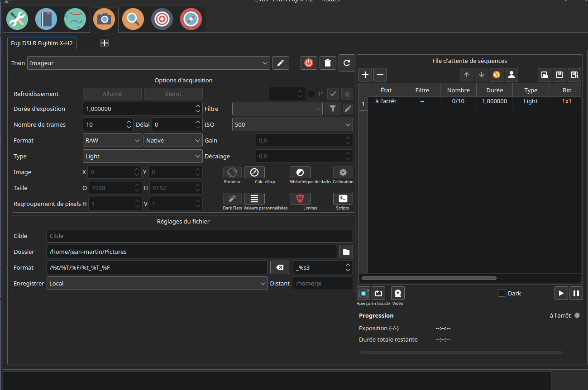This screenshot has width=588, height=390.
Task: Expand the Train Imageur dropdown
Action: click(149, 63)
